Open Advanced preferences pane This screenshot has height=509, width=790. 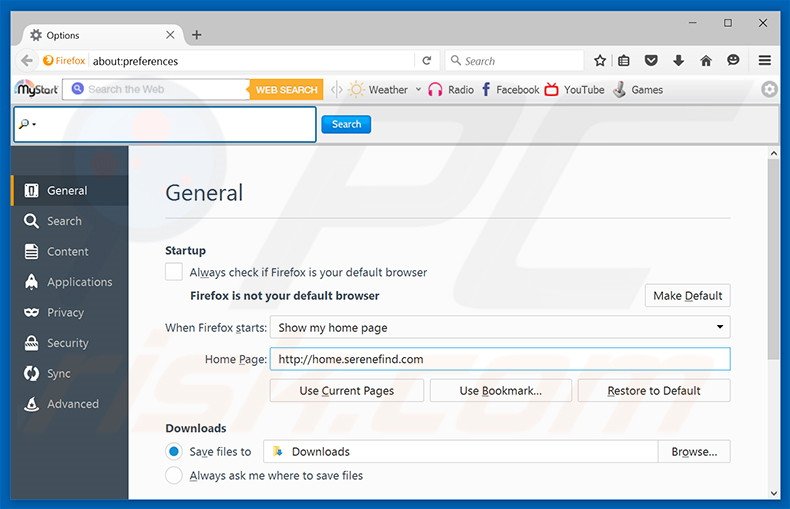click(x=70, y=404)
